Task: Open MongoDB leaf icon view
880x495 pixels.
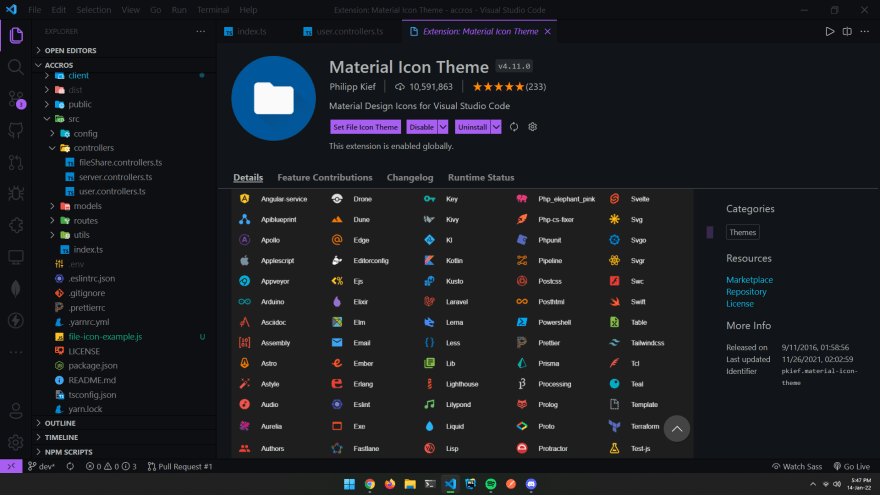Action: (16, 288)
